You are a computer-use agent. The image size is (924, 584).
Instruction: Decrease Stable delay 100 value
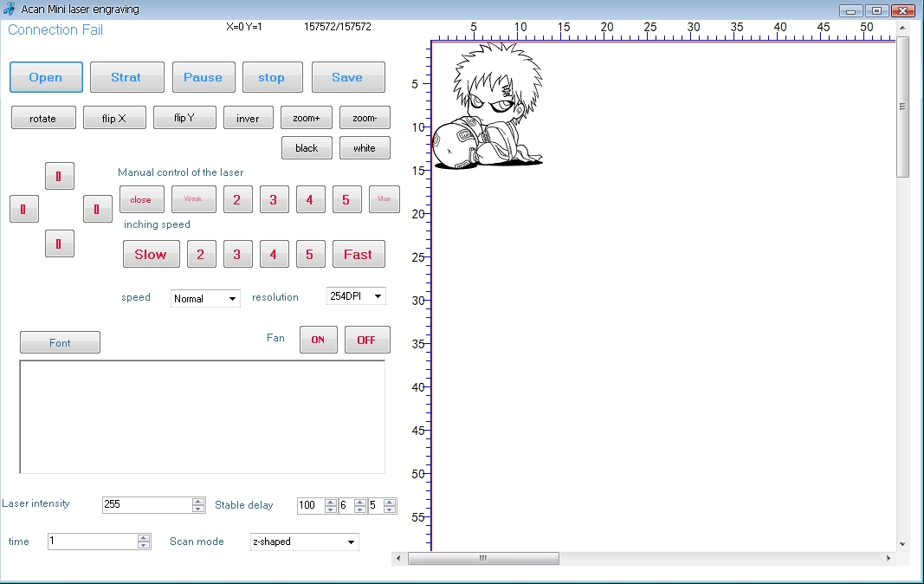point(331,509)
